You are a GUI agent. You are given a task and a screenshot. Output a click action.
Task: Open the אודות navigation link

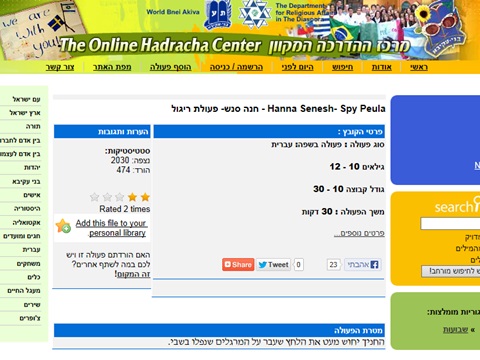tap(382, 67)
